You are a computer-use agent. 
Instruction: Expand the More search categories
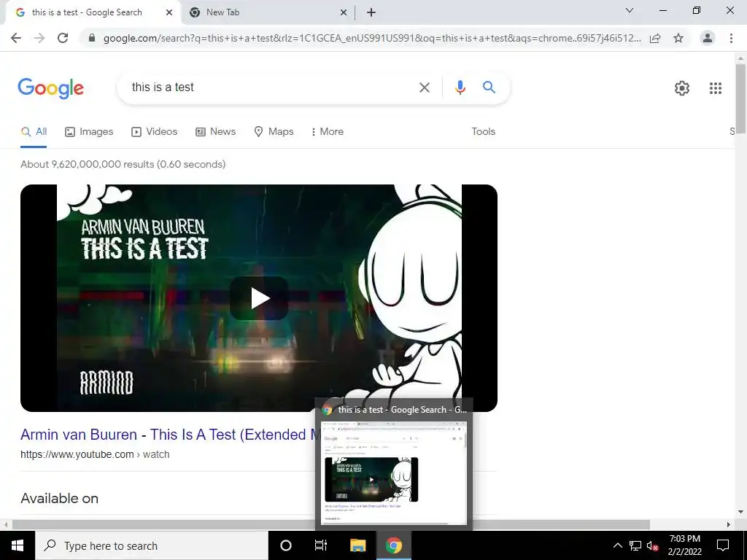click(328, 132)
